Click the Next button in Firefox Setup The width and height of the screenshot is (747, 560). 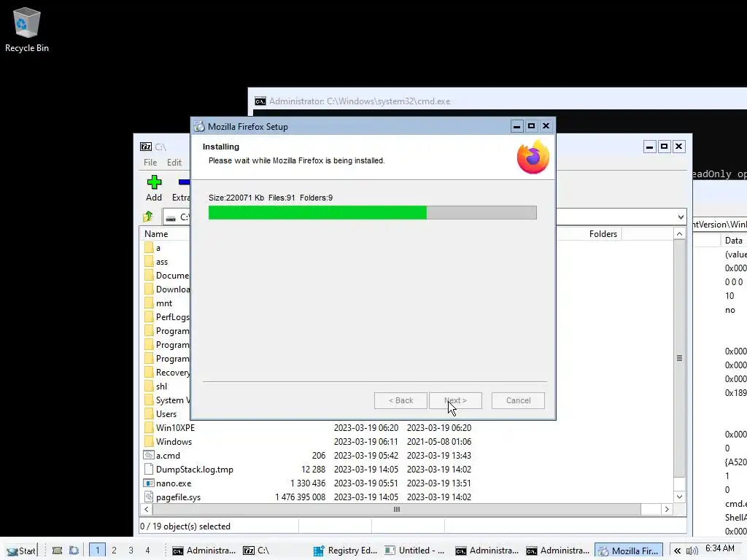(455, 400)
